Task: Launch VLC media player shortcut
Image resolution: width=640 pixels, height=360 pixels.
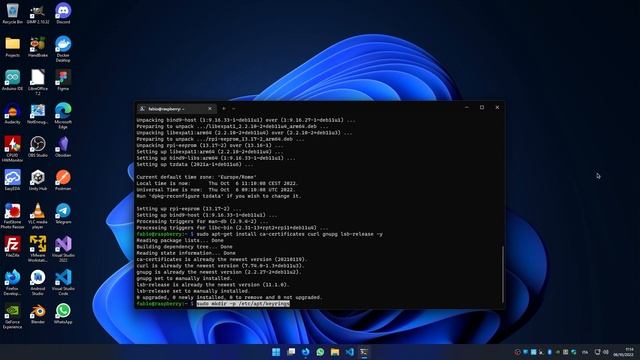Action: coord(38,216)
